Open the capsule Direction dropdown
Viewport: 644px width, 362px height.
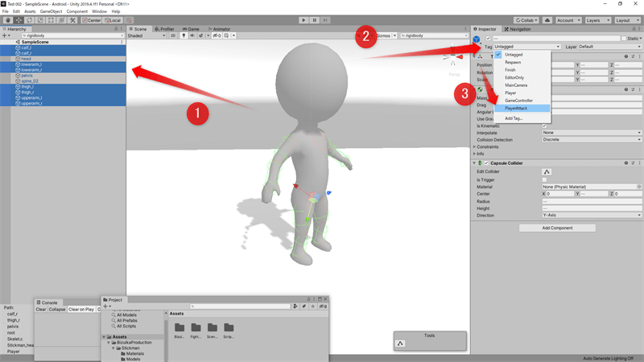pyautogui.click(x=592, y=215)
